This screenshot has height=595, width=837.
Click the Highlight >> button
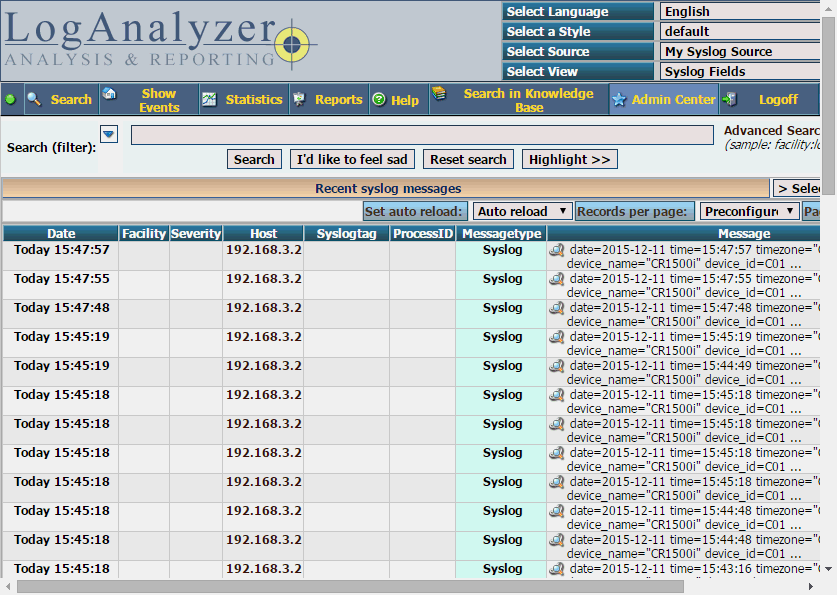point(570,159)
